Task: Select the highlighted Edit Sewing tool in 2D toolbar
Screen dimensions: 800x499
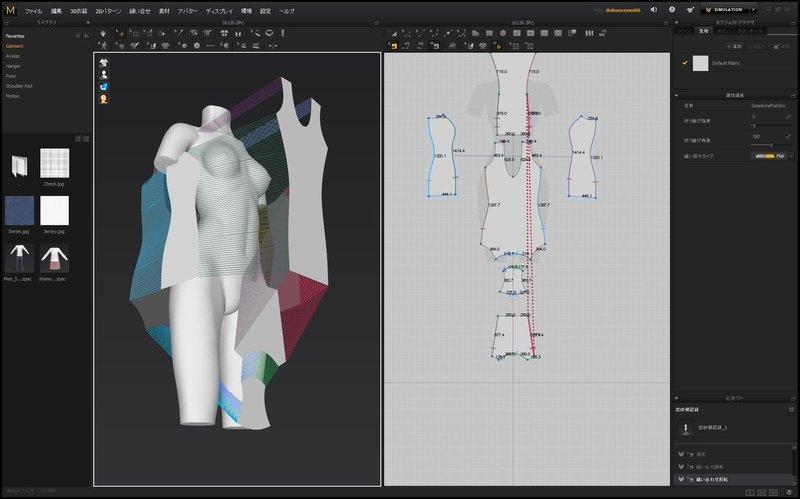Action: pos(394,45)
